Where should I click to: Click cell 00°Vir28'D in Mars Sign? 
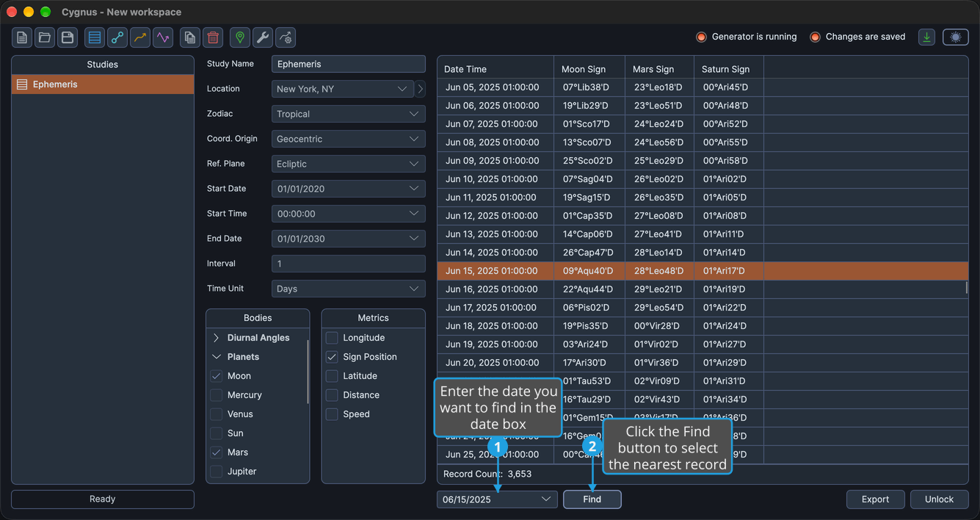pyautogui.click(x=660, y=326)
